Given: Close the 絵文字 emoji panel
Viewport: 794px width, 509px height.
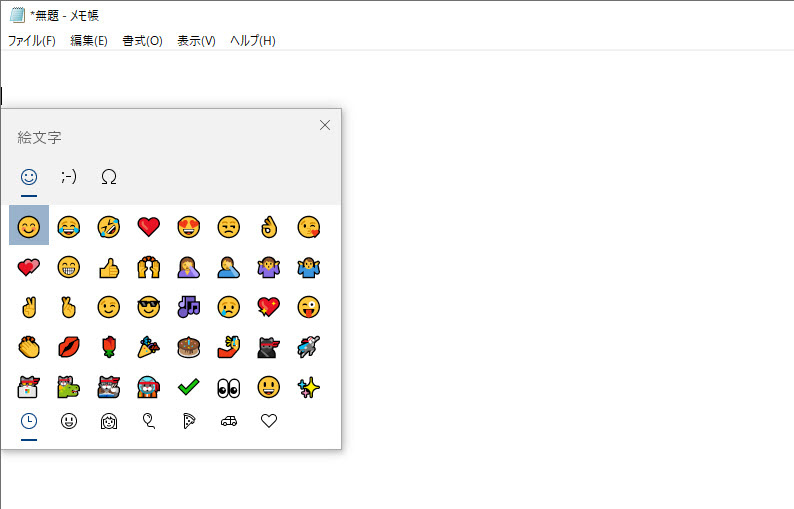Looking at the screenshot, I should pos(324,125).
